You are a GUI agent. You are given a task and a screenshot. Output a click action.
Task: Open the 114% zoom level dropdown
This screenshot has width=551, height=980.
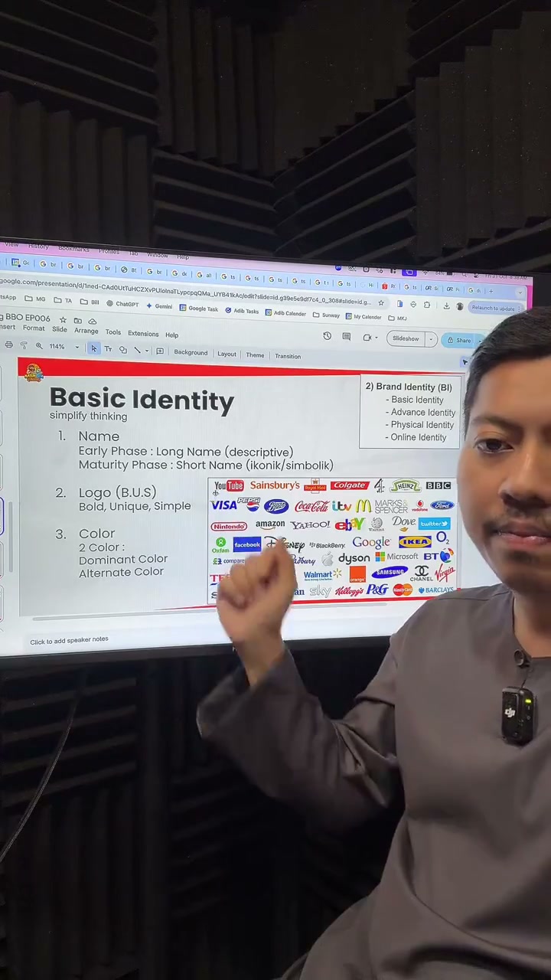pos(77,347)
